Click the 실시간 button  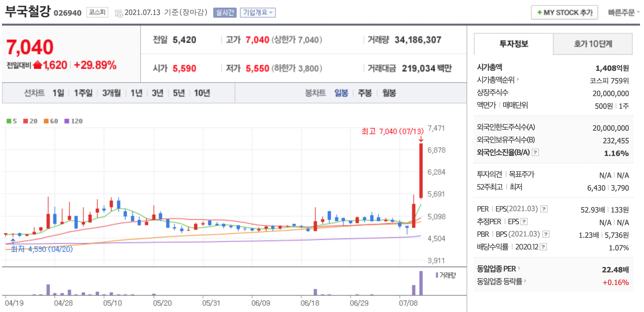(225, 13)
